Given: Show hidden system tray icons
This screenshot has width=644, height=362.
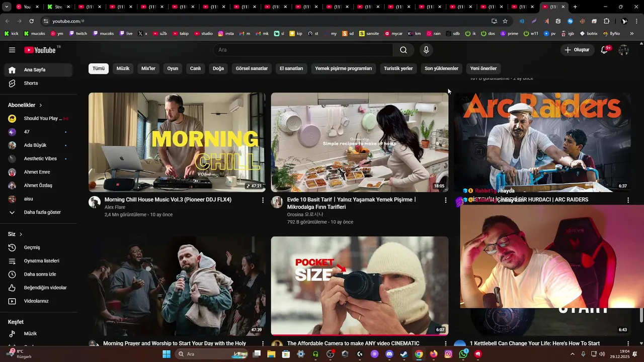Looking at the screenshot, I should pos(572,354).
